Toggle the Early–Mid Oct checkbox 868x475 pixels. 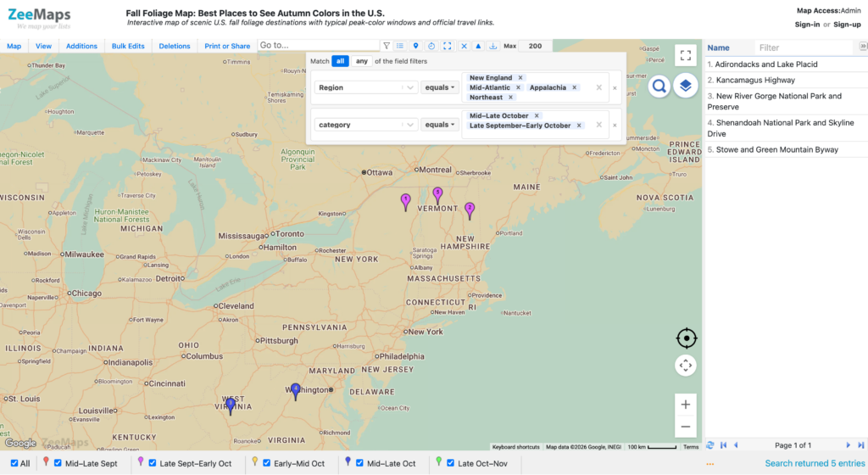pyautogui.click(x=266, y=463)
